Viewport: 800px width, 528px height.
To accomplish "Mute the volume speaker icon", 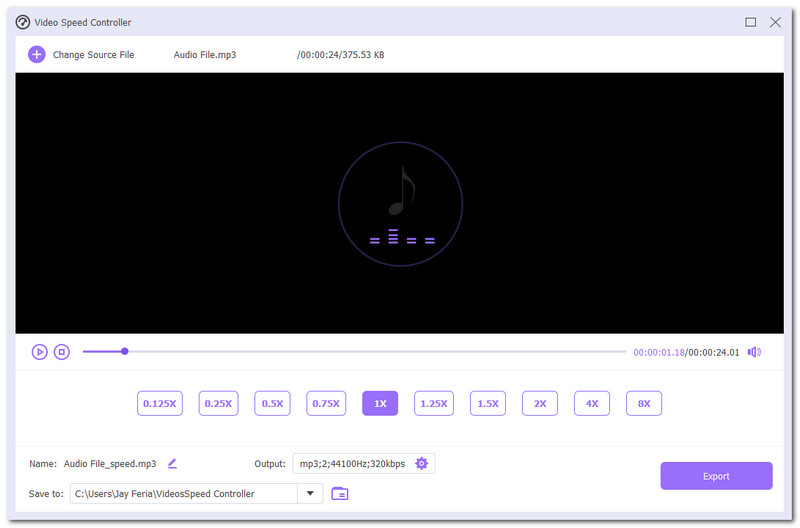I will pos(754,352).
